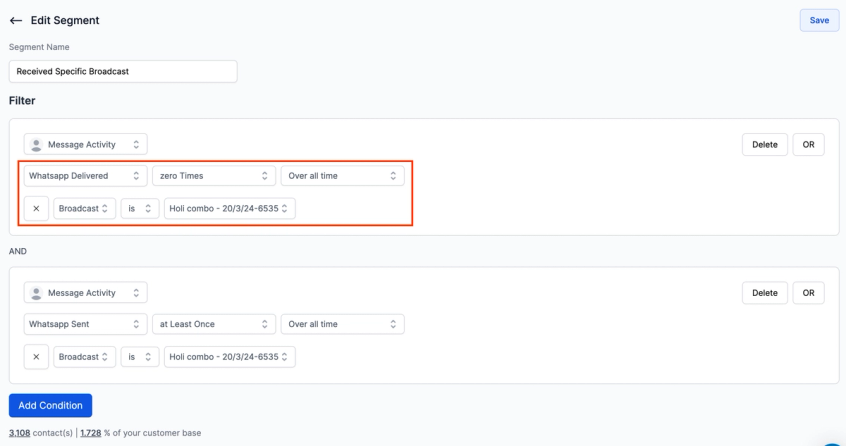Open Message Activity dropdown in second condition
846x446 pixels.
click(85, 293)
